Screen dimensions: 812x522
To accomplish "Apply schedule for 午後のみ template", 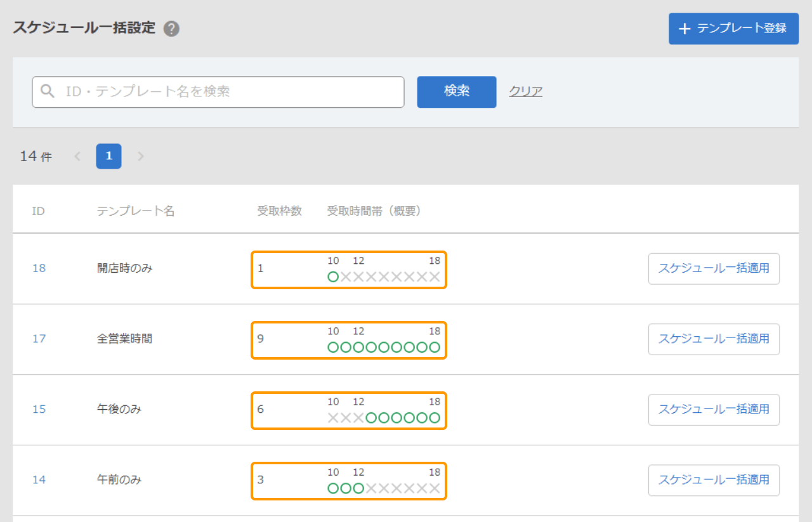I will tap(713, 409).
